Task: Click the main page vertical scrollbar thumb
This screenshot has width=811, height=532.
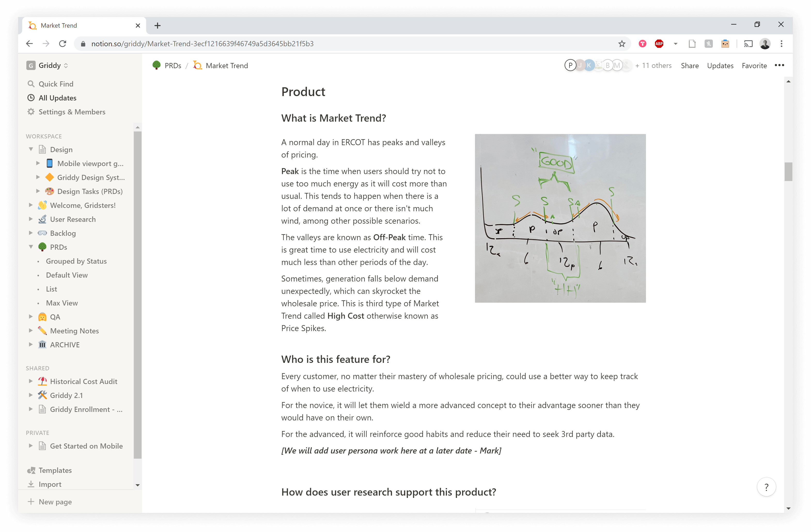Action: click(788, 171)
